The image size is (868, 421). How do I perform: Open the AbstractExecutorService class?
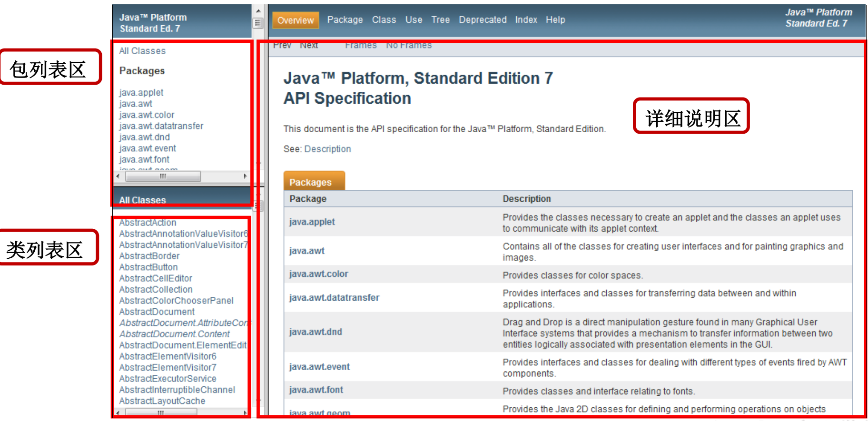[168, 379]
